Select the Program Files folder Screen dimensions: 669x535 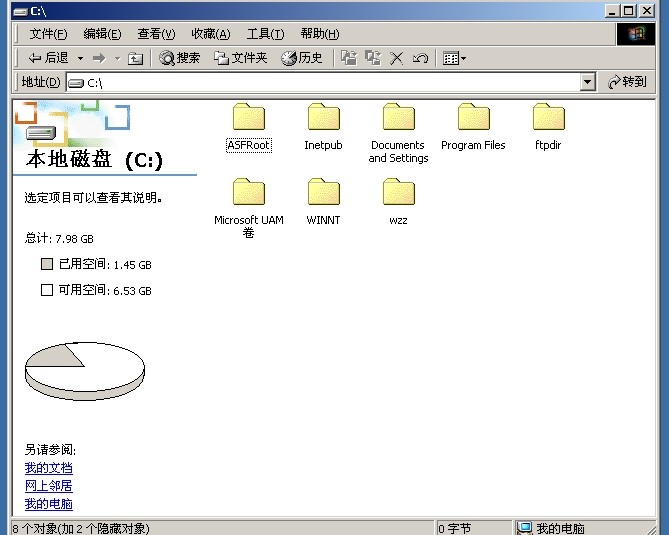pyautogui.click(x=473, y=127)
